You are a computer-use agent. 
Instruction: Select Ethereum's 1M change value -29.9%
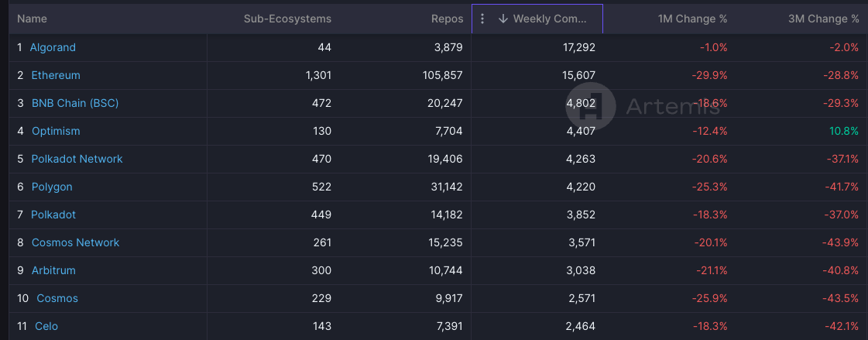[710, 75]
